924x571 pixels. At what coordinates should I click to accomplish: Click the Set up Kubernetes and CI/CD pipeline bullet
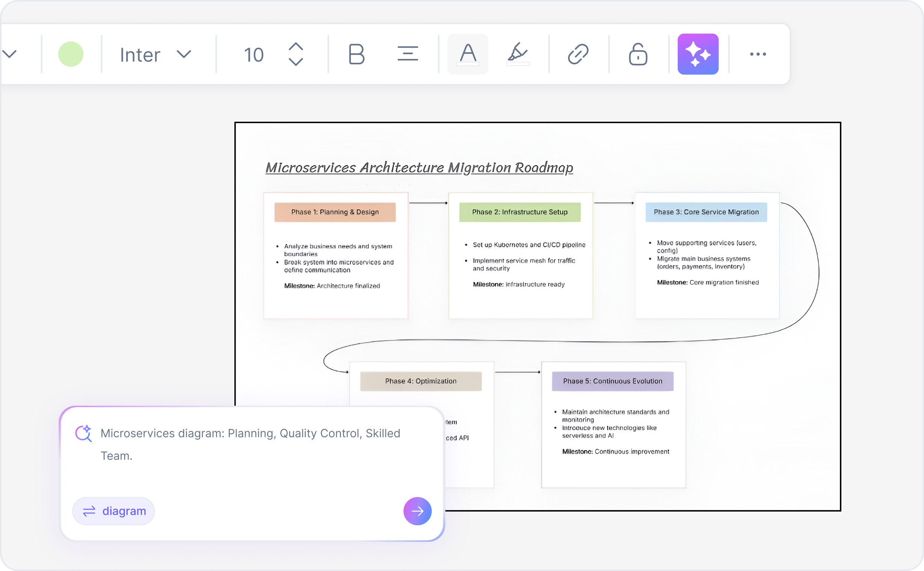[528, 245]
